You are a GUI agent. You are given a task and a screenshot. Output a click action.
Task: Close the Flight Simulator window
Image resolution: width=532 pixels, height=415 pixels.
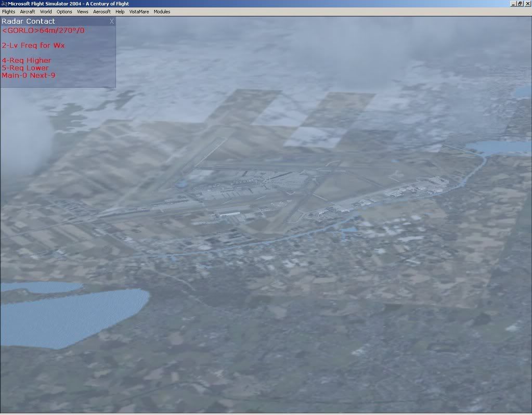point(528,4)
